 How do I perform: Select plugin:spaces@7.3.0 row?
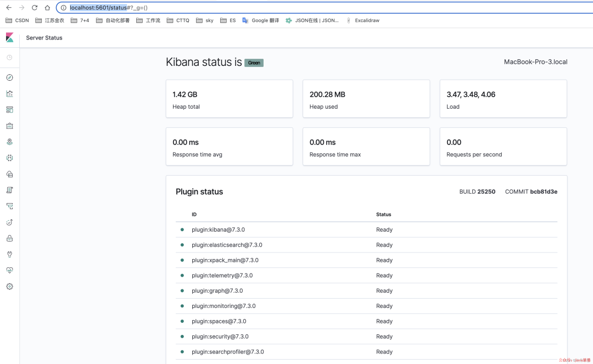point(366,321)
